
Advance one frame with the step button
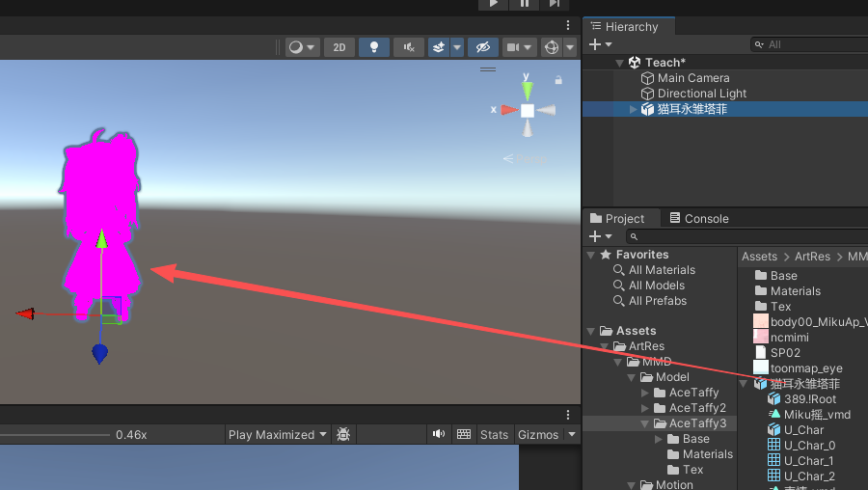point(555,4)
